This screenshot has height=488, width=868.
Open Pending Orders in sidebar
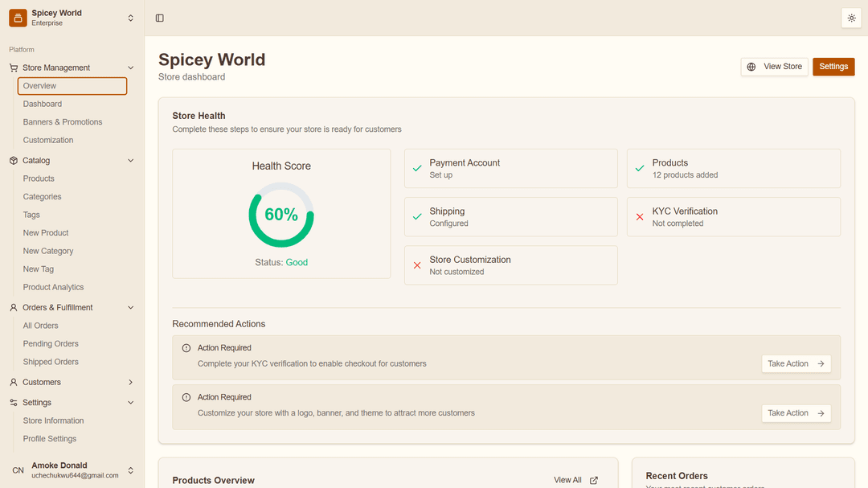51,344
